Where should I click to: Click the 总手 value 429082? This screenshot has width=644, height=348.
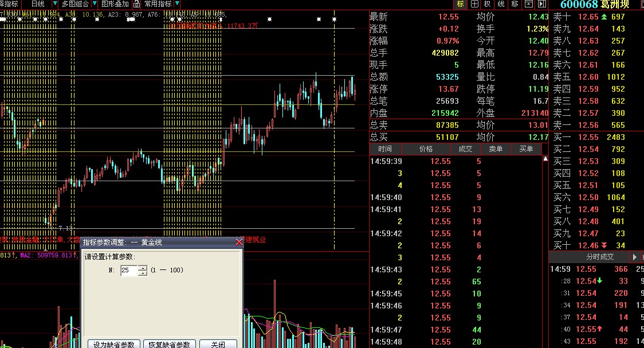coord(445,53)
